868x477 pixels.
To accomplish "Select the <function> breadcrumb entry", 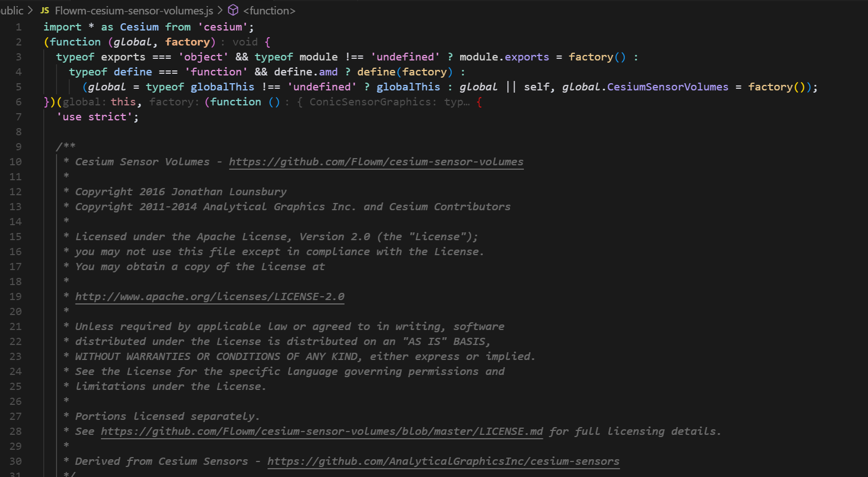I will (x=269, y=11).
